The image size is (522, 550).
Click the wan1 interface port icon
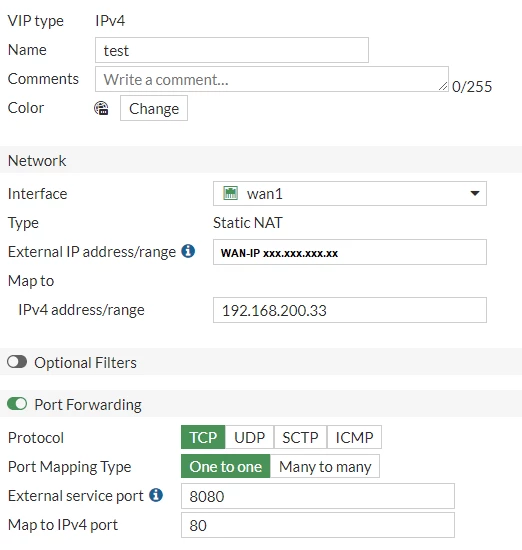click(230, 193)
